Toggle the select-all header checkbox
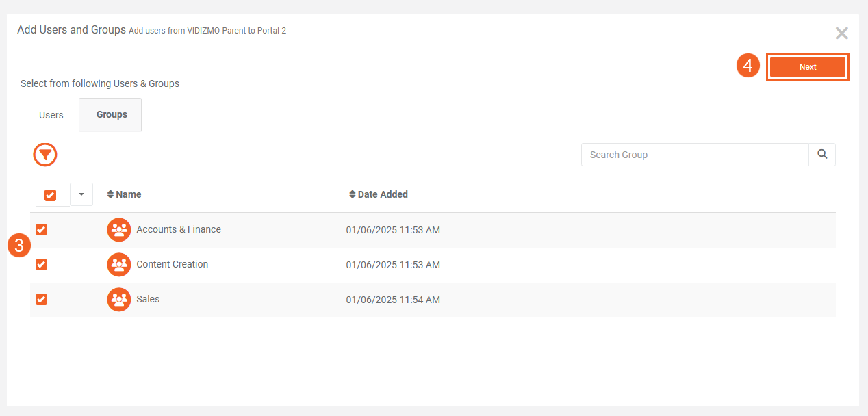The width and height of the screenshot is (868, 416). pos(50,195)
